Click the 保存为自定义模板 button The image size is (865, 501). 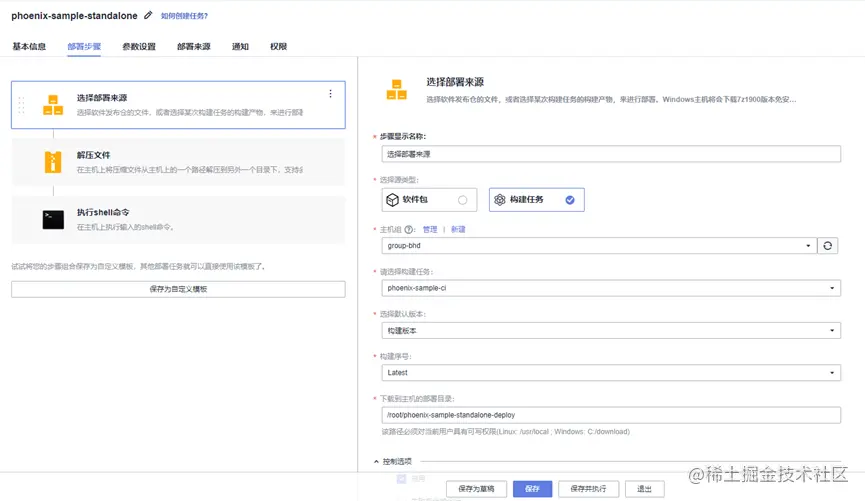point(178,289)
